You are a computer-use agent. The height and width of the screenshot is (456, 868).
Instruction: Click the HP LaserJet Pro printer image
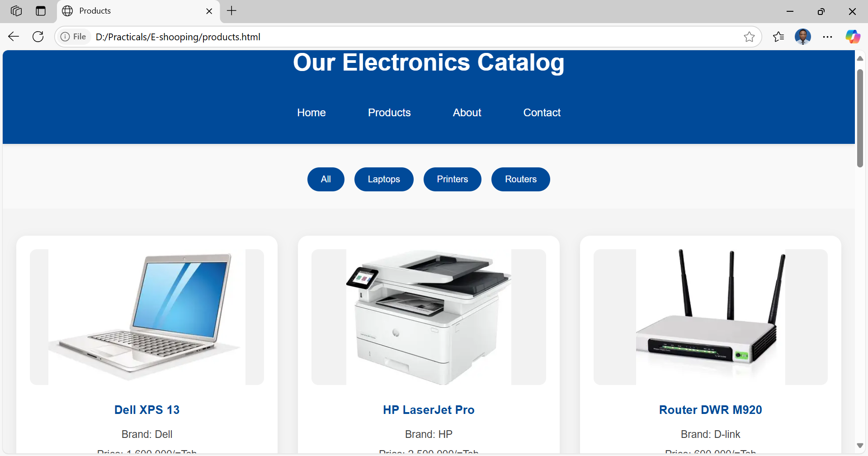pyautogui.click(x=429, y=317)
